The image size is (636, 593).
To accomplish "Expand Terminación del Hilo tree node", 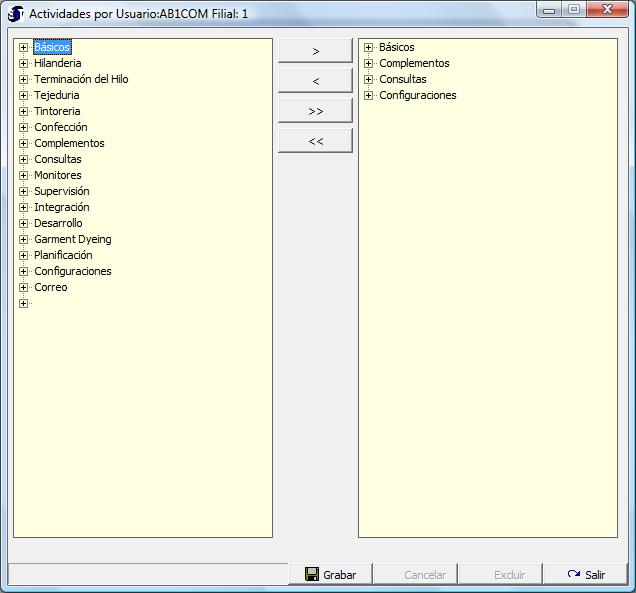I will pyautogui.click(x=24, y=79).
